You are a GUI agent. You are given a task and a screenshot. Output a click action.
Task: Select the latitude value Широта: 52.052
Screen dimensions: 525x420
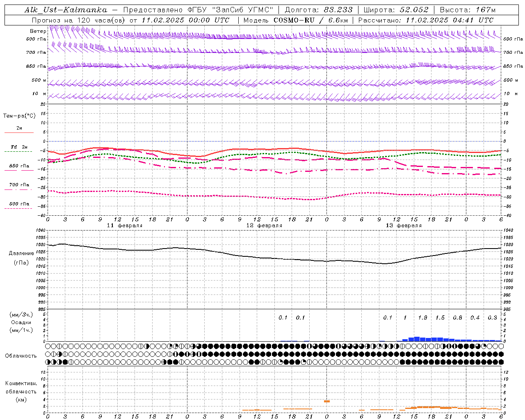pos(396,10)
